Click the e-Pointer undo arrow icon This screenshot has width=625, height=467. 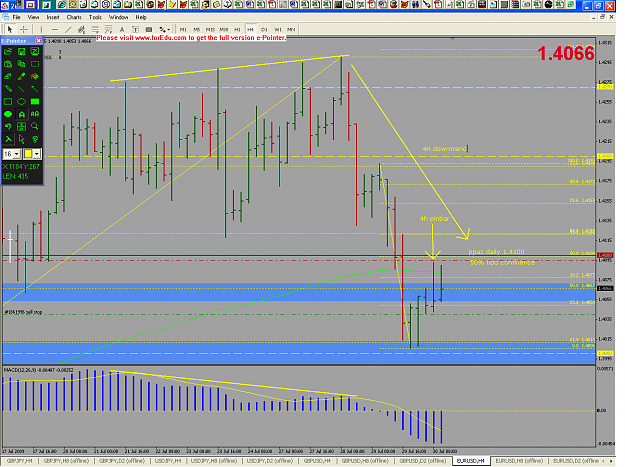point(8,126)
